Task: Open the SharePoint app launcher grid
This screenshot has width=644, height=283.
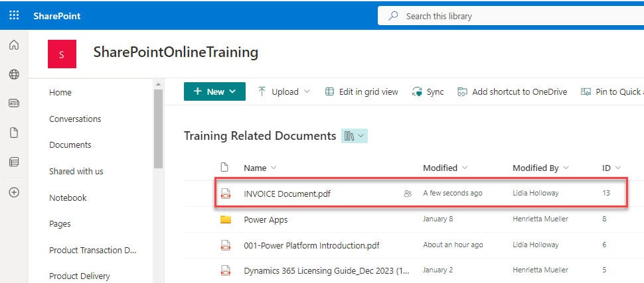Action: coord(14,16)
